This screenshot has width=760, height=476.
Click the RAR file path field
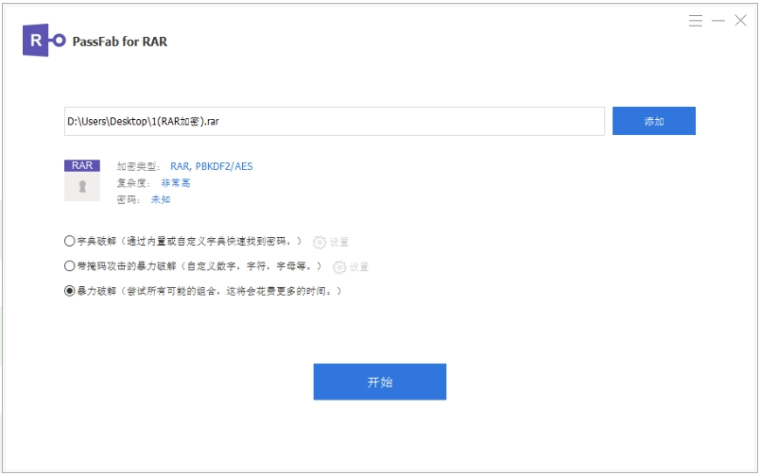click(x=334, y=121)
